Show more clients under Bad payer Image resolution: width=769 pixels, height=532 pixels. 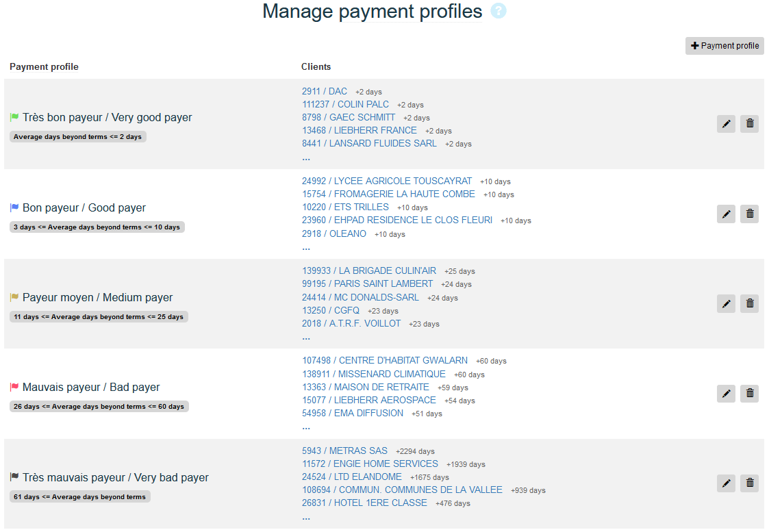[x=306, y=427]
